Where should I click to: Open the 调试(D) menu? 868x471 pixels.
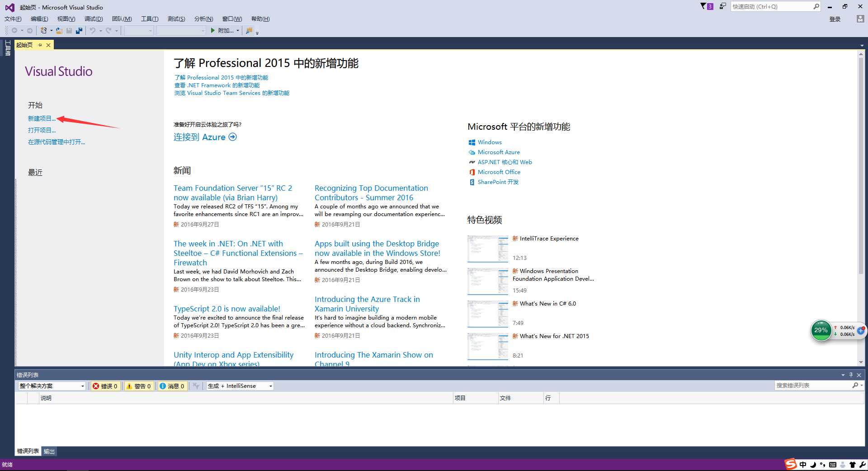point(94,19)
